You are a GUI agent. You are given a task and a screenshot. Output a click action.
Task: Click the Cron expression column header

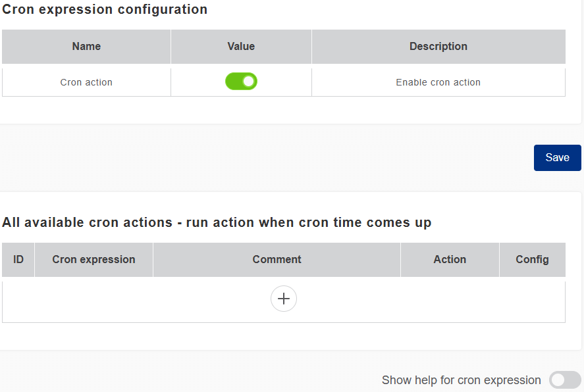tap(93, 260)
